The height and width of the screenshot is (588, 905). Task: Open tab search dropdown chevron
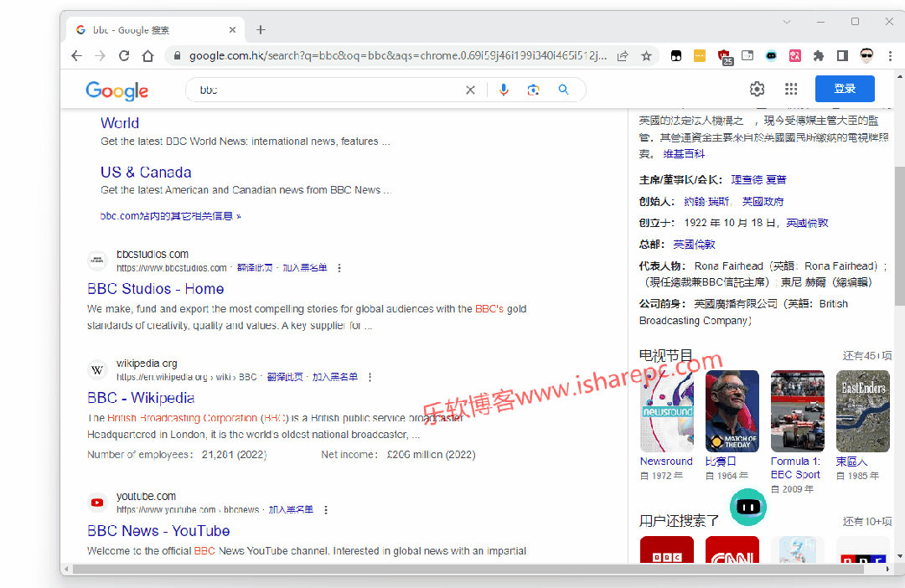786,22
